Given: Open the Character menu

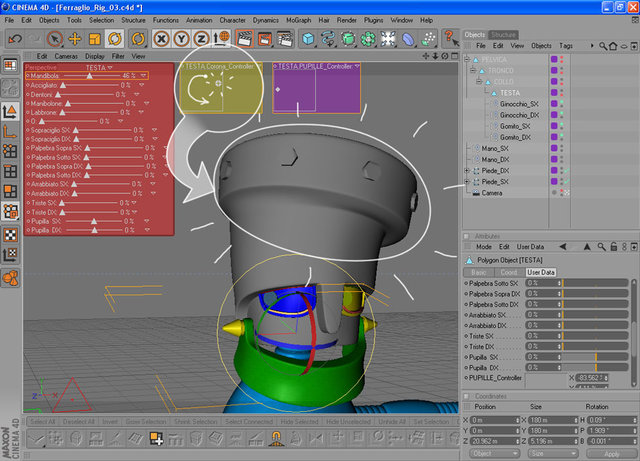Looking at the screenshot, I should pos(232,20).
